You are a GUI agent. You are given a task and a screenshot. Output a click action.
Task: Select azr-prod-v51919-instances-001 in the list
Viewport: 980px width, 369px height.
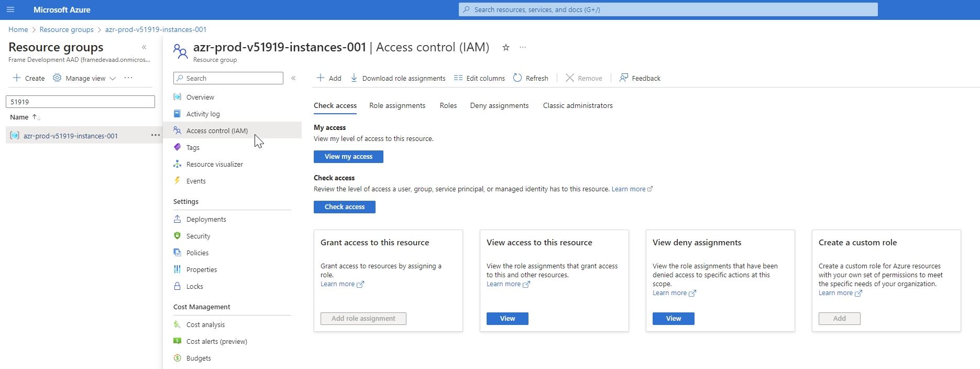pyautogui.click(x=71, y=136)
